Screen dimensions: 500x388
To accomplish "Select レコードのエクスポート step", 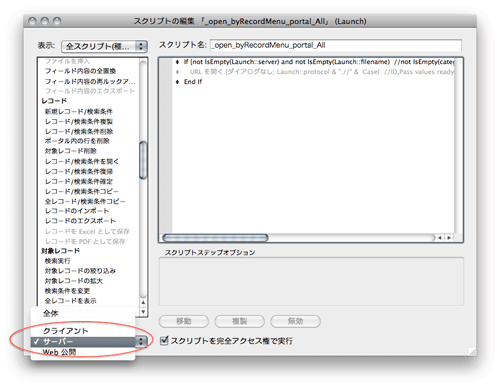I will coord(80,221).
